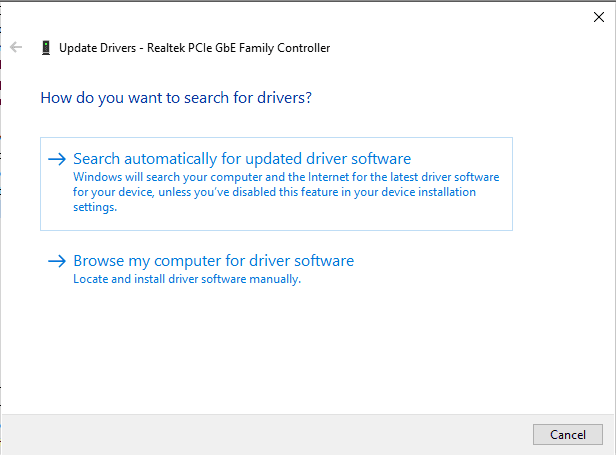Choose Search automatically for updated driver software
This screenshot has height=455, width=616.
pyautogui.click(x=242, y=159)
